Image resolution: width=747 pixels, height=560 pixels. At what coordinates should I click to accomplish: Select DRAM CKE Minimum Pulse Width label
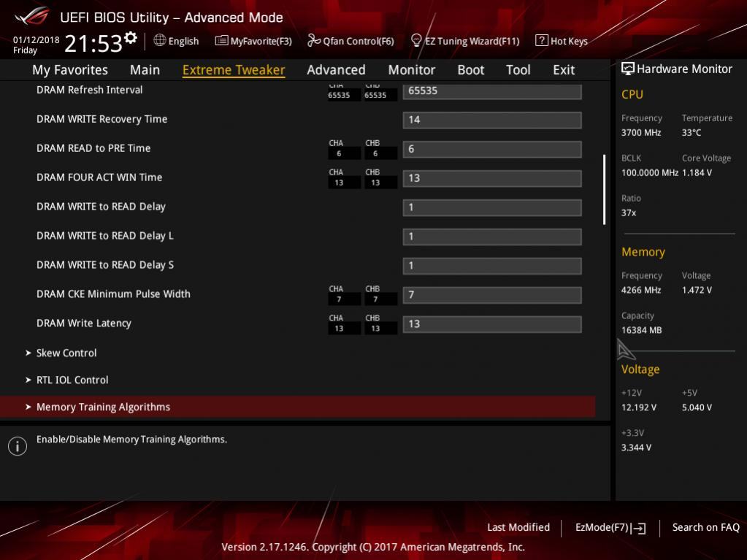113,294
